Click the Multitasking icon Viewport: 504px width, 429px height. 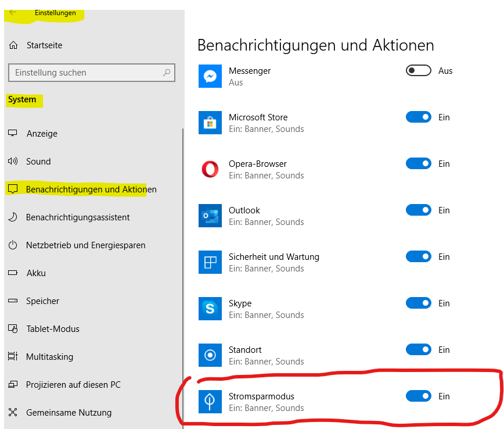13,356
